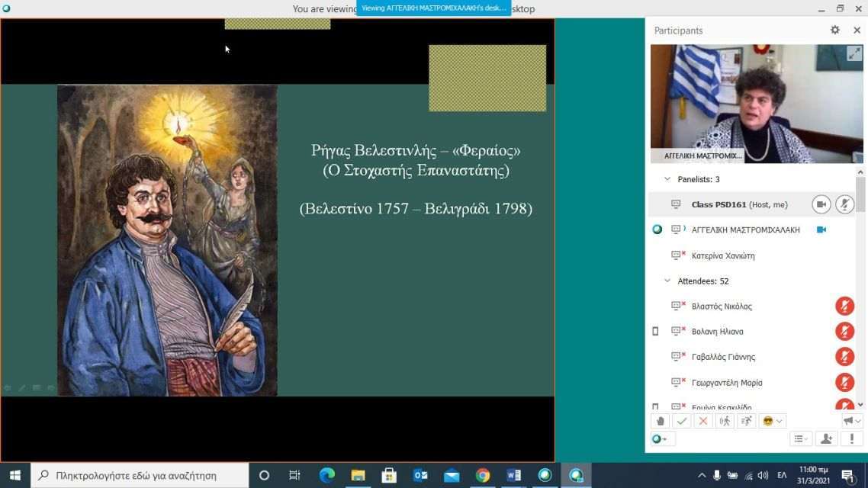Image resolution: width=868 pixels, height=488 pixels.
Task: Switch the ΕΛ keyboard language indicator
Action: pyautogui.click(x=782, y=475)
